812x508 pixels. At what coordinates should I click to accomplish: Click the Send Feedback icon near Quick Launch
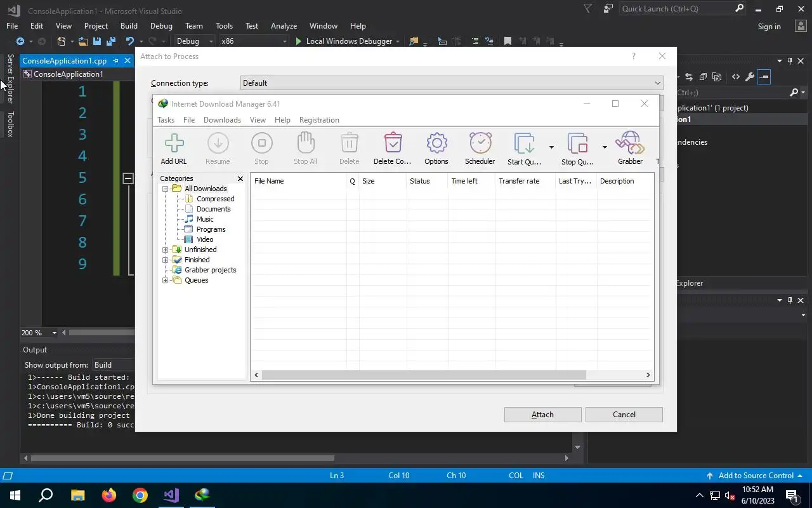click(x=608, y=9)
